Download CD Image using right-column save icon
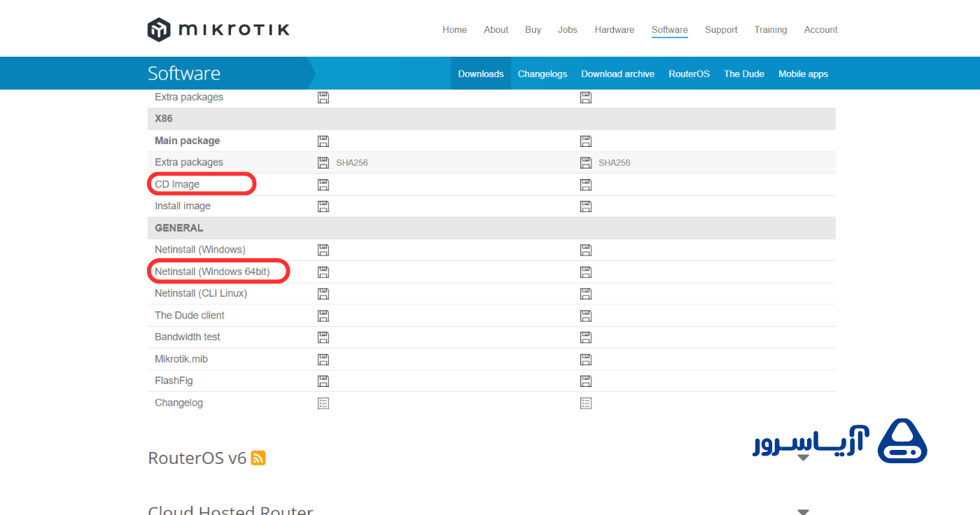This screenshot has width=980, height=515. 586,185
